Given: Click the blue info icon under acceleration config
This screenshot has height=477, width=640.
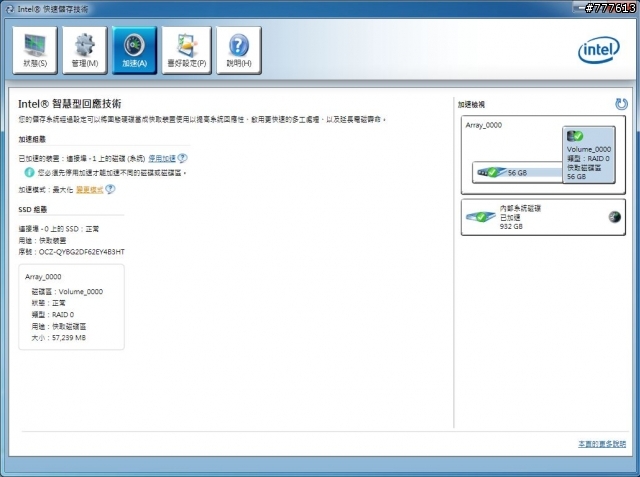Looking at the screenshot, I should (29, 173).
